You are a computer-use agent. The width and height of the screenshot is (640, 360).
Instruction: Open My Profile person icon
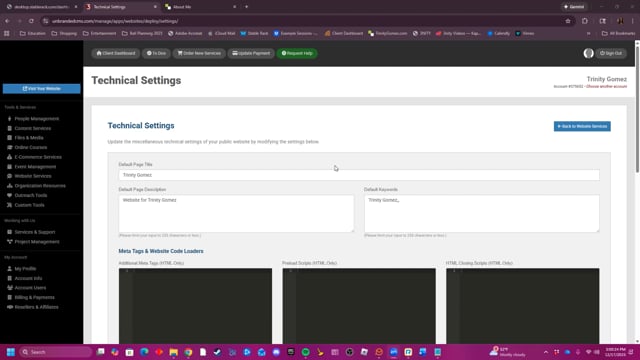click(9, 269)
